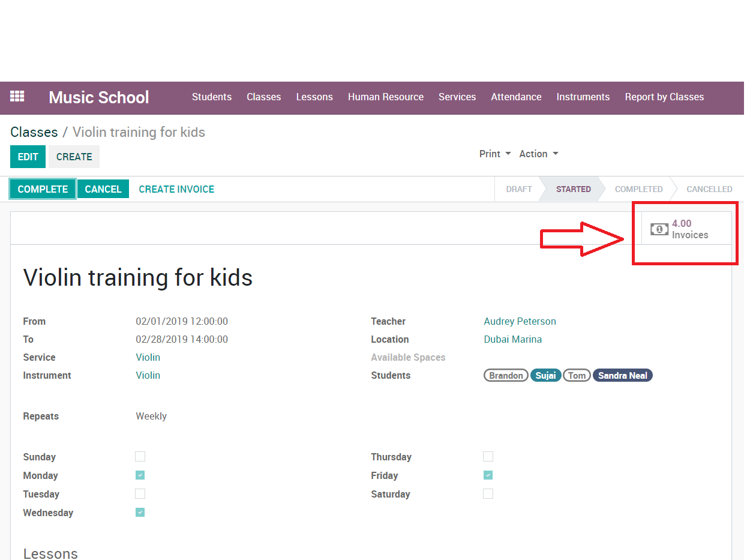Go to the Attendance menu
The image size is (753, 560).
[x=516, y=97]
